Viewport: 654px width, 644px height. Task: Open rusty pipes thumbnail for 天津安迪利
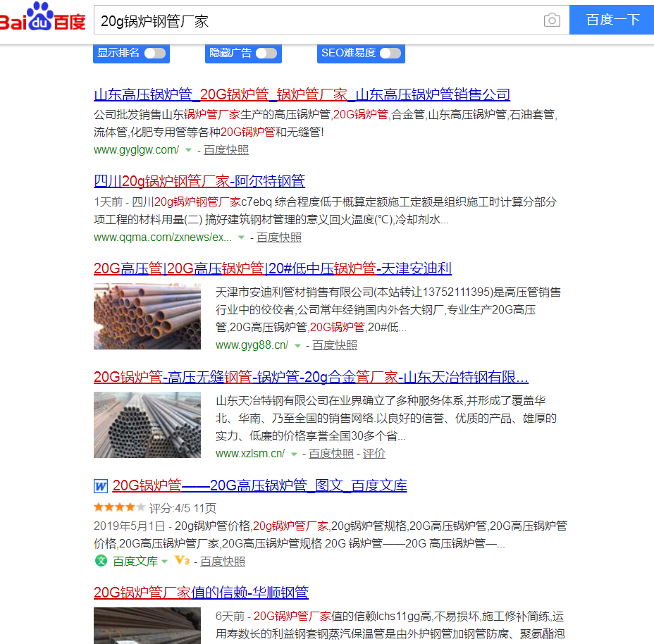[147, 316]
